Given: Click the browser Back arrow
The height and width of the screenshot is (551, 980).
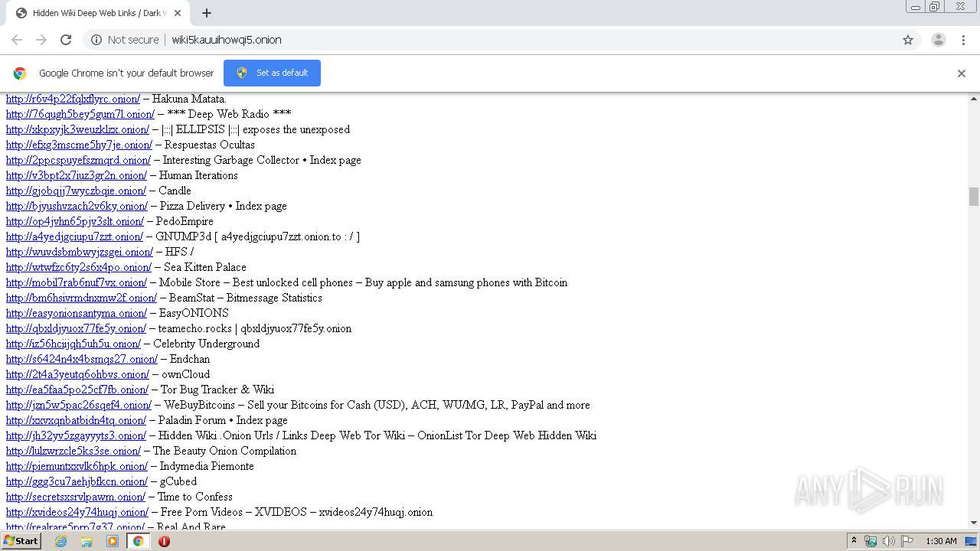Looking at the screenshot, I should [x=17, y=40].
